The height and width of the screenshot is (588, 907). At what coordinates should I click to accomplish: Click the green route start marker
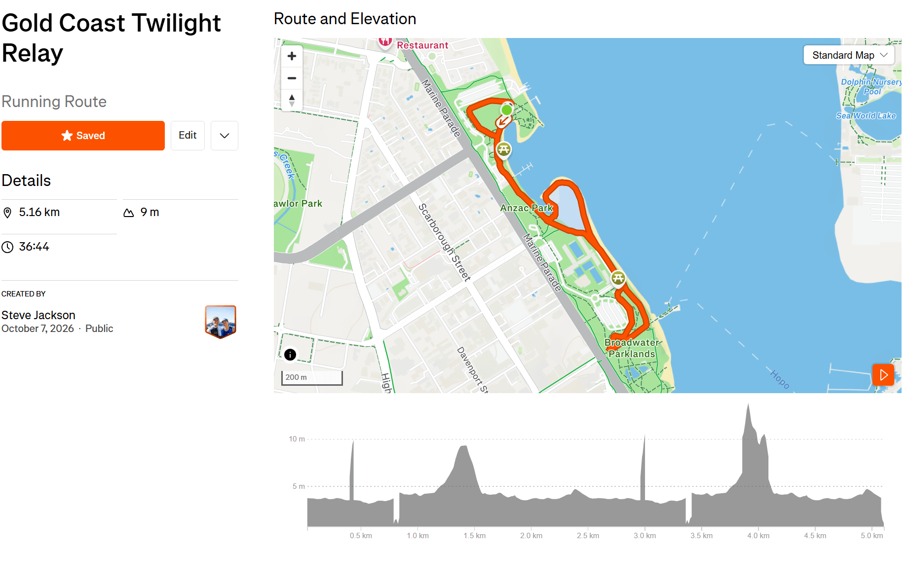click(x=507, y=110)
